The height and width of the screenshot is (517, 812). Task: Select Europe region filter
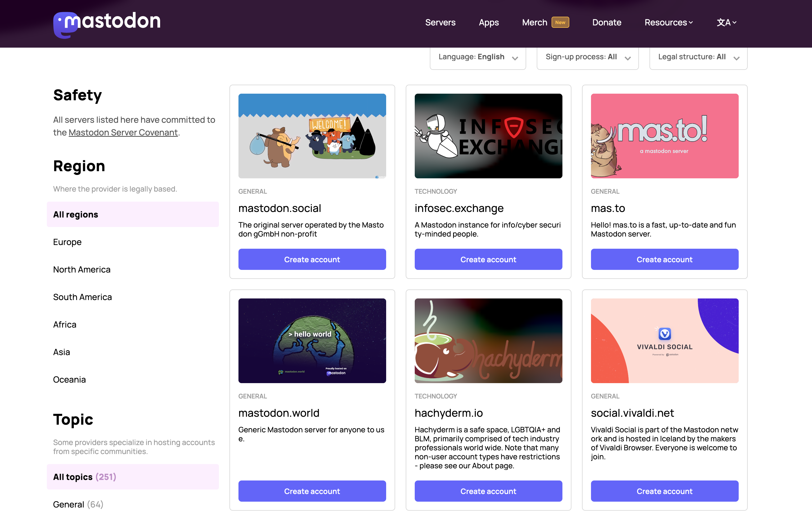click(x=67, y=242)
